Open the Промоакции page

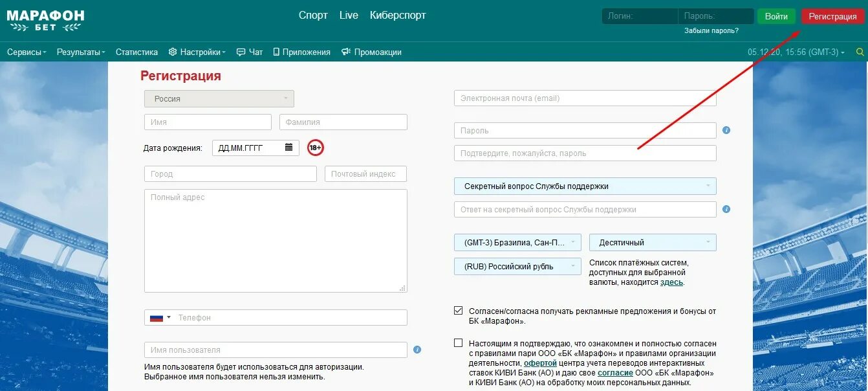click(371, 52)
